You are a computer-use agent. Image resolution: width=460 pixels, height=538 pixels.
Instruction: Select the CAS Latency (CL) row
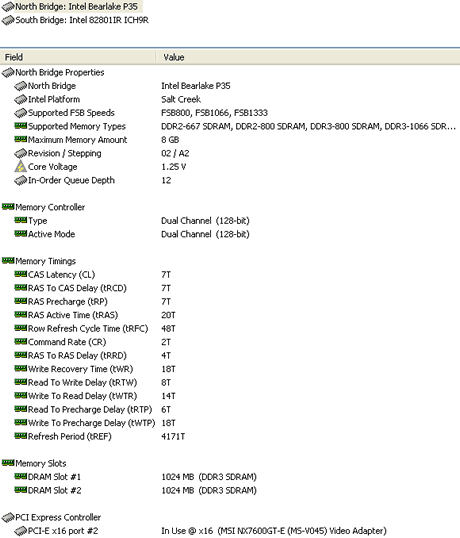coord(230,275)
